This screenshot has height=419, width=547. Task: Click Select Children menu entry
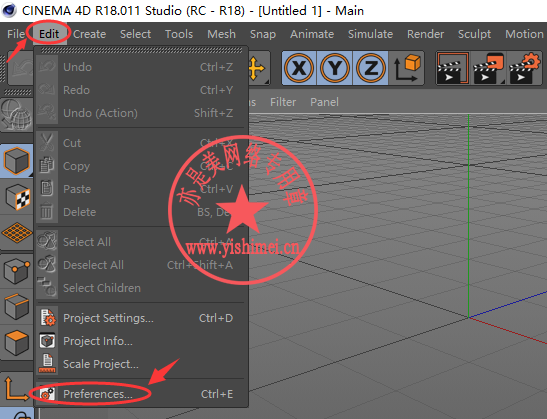[142, 288]
